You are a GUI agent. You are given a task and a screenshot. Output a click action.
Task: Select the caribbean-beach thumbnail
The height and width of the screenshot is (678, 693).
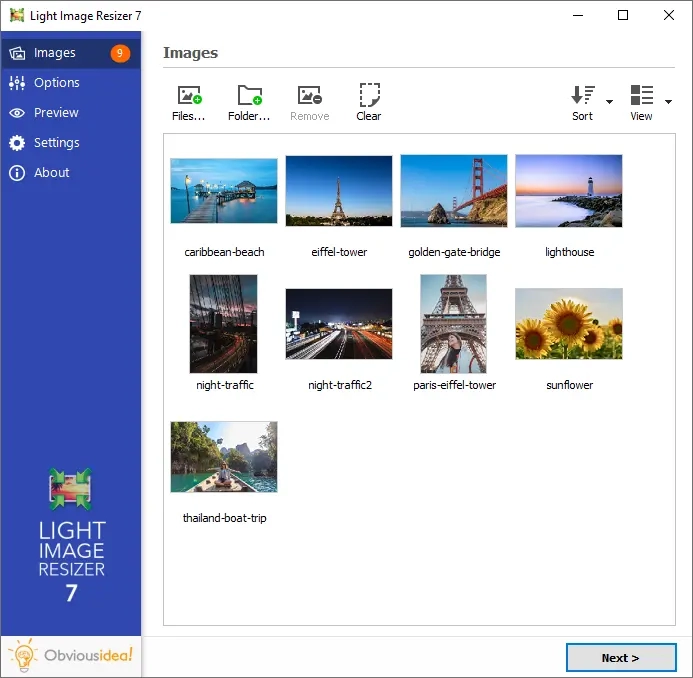coord(224,191)
